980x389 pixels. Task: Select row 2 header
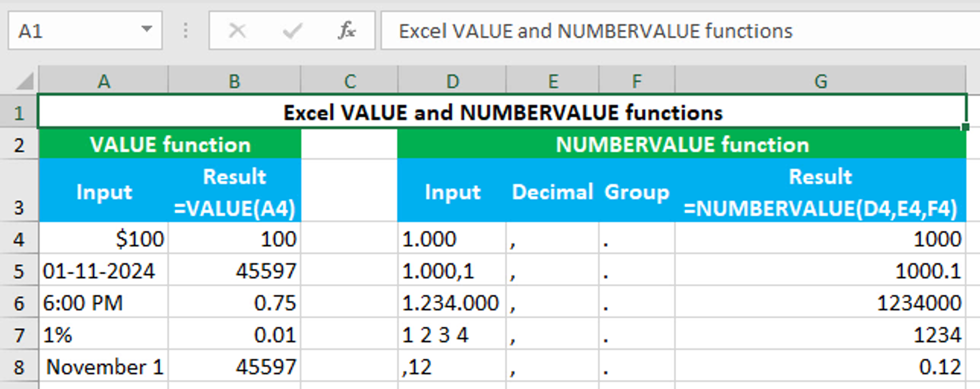(19, 144)
